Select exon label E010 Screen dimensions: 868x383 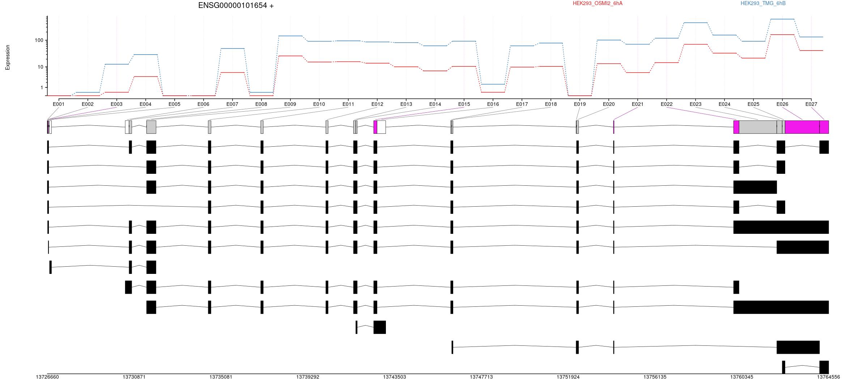click(319, 104)
